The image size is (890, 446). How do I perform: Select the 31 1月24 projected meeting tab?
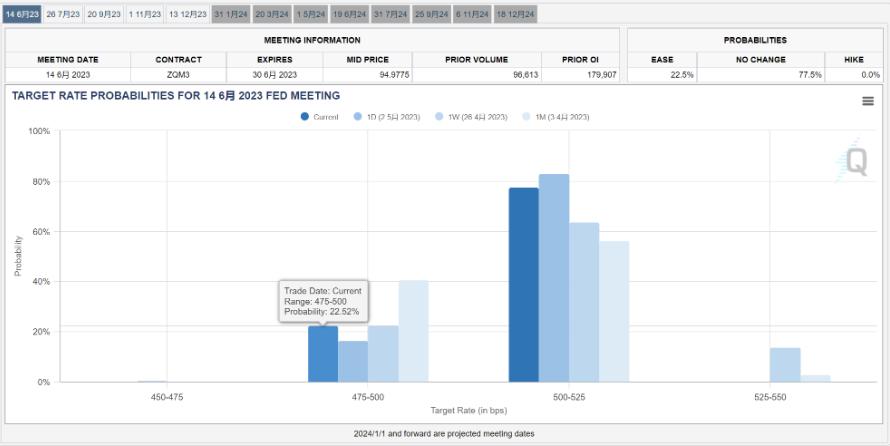click(x=231, y=14)
